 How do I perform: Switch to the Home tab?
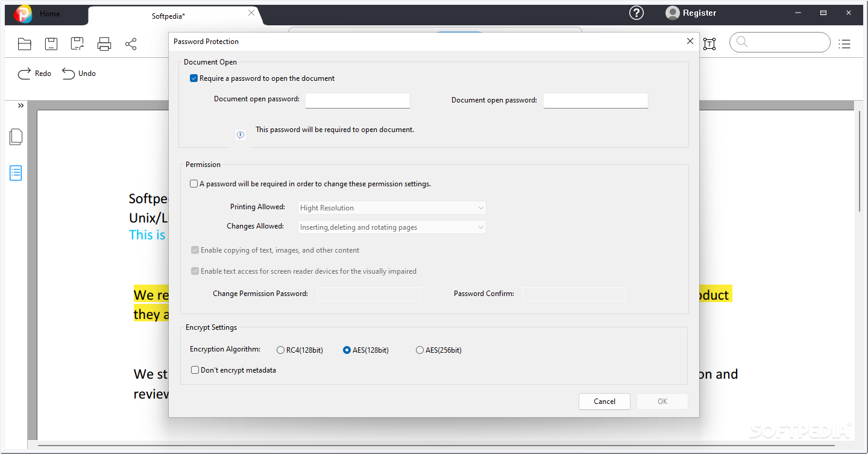point(49,14)
